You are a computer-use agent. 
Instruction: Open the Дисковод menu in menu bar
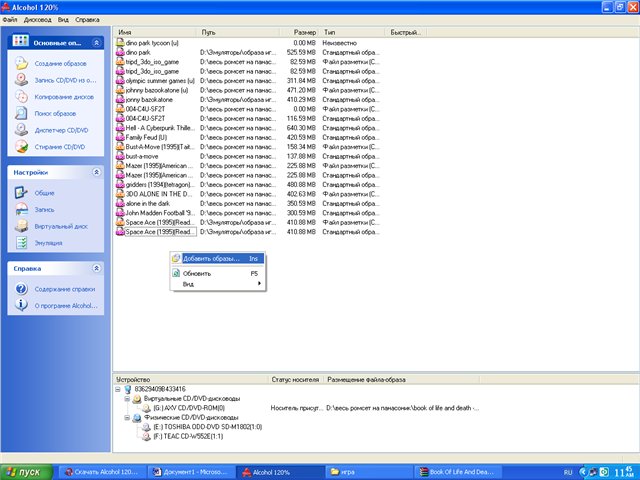click(x=39, y=19)
